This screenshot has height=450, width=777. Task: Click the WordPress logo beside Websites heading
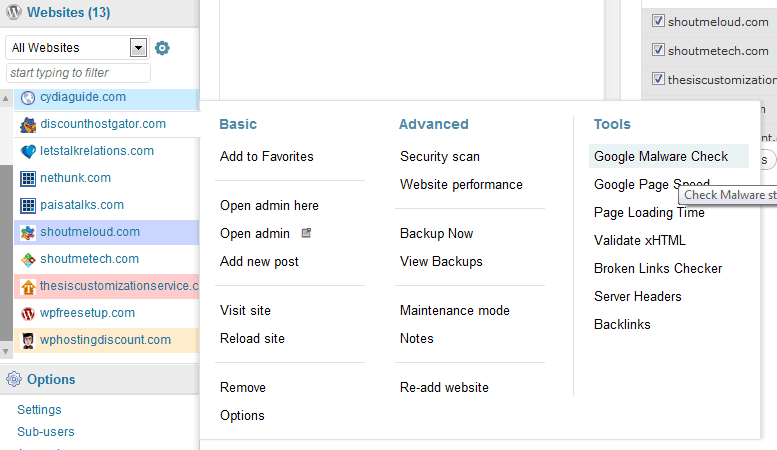14,12
